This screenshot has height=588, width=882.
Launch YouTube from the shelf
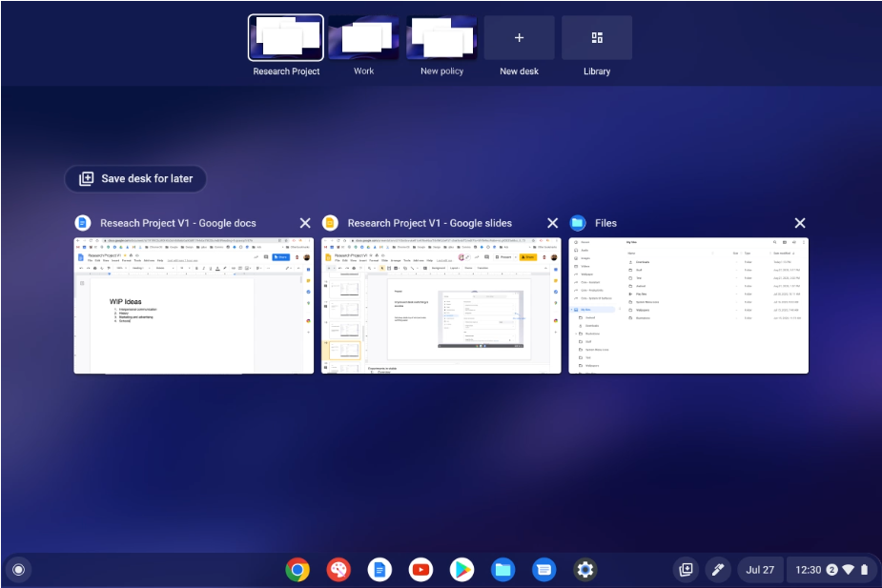[420, 570]
